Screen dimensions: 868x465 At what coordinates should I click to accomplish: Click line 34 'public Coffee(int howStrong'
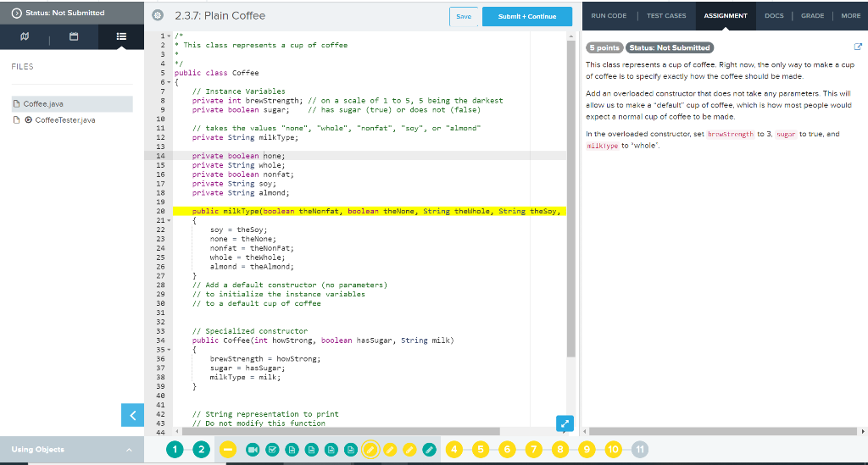[x=323, y=340]
